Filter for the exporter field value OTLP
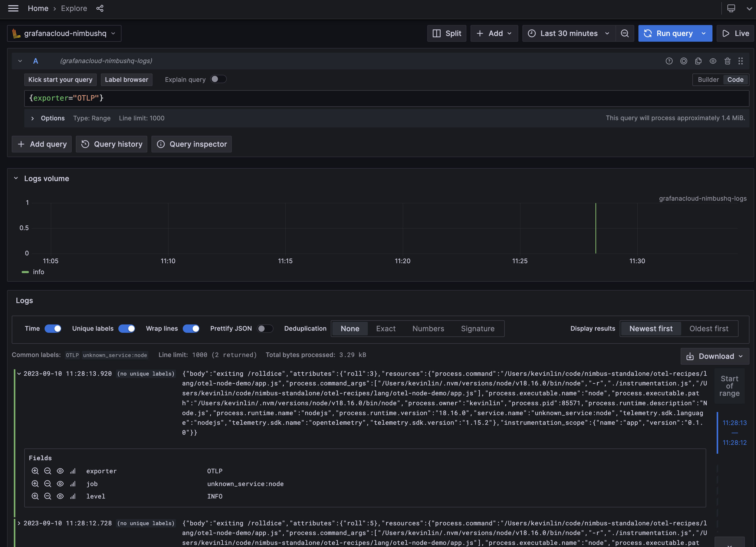 click(x=35, y=471)
